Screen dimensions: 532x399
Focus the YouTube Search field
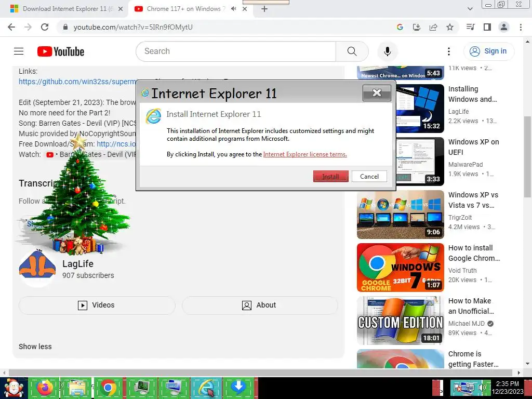tap(236, 51)
